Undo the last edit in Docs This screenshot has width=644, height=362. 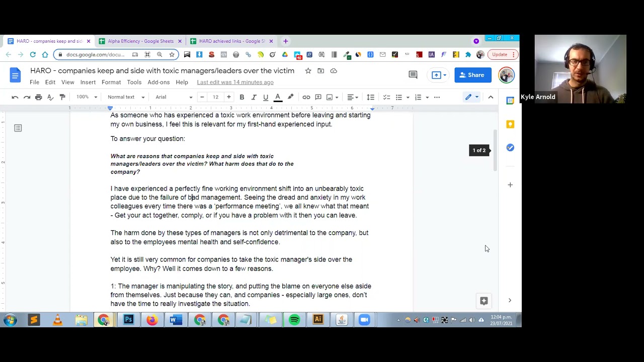pos(15,97)
